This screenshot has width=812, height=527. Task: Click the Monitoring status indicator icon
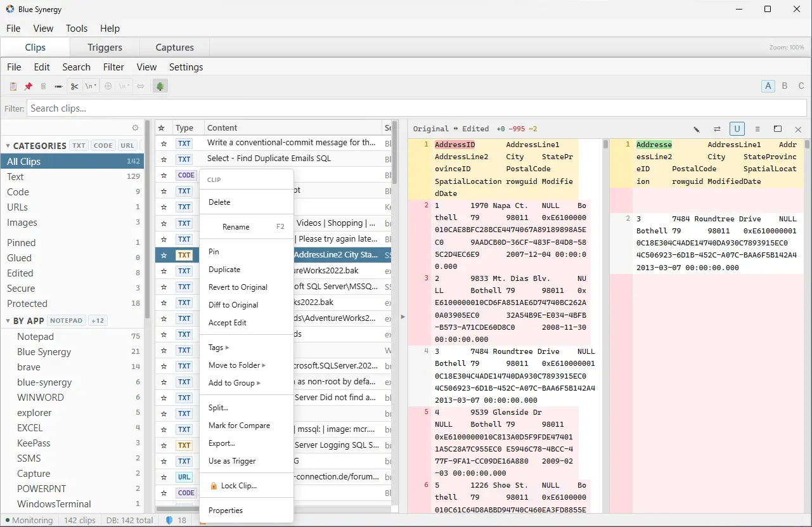(x=6, y=520)
